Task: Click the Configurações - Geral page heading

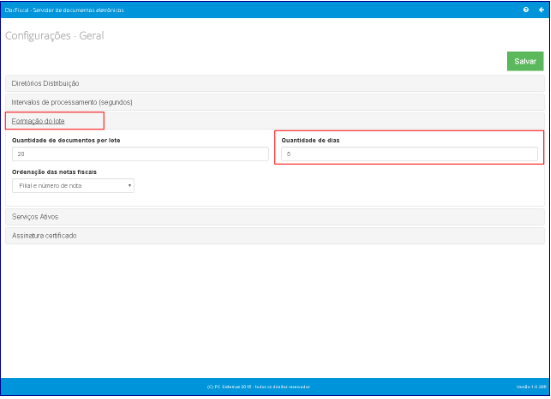Action: pos(54,36)
